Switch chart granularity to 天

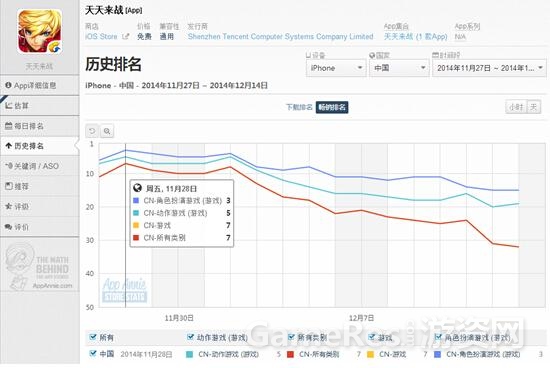pos(534,107)
